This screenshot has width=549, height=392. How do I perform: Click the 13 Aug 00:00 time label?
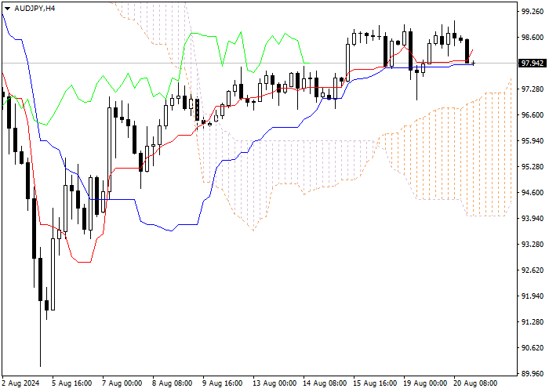click(x=274, y=383)
